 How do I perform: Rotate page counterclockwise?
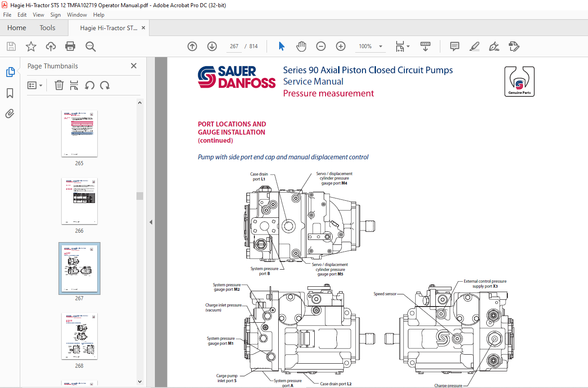point(90,85)
